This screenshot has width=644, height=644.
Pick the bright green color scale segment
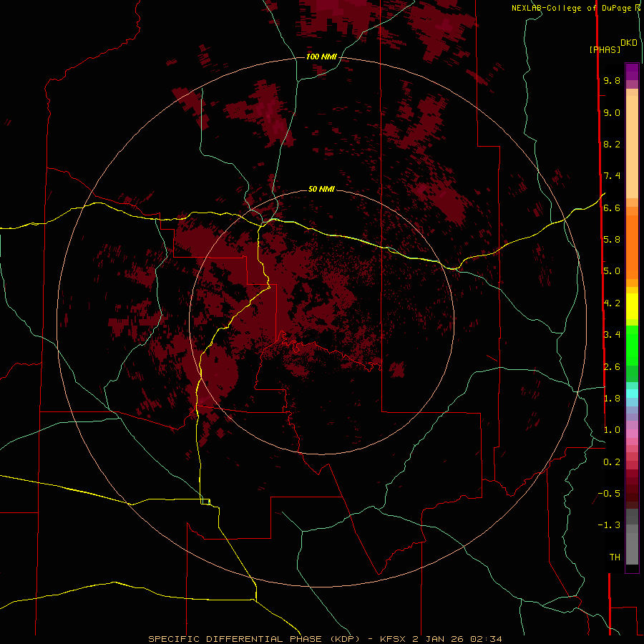tap(632, 346)
